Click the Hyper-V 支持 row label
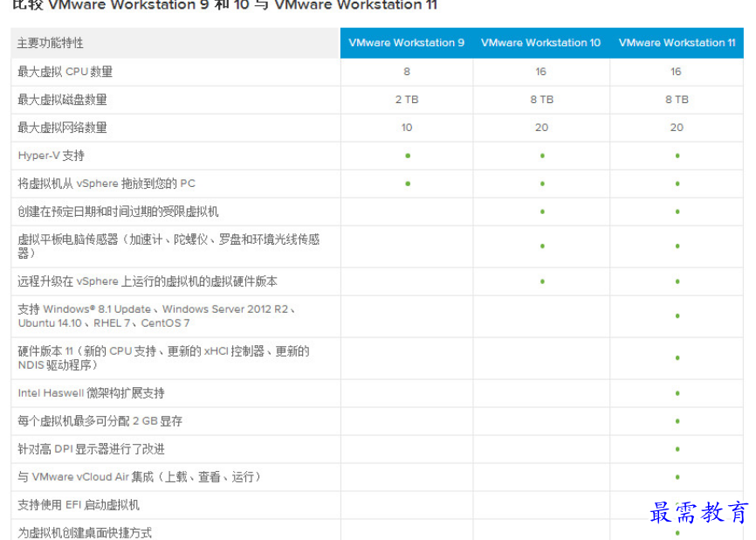The image size is (756, 540). pos(52,156)
